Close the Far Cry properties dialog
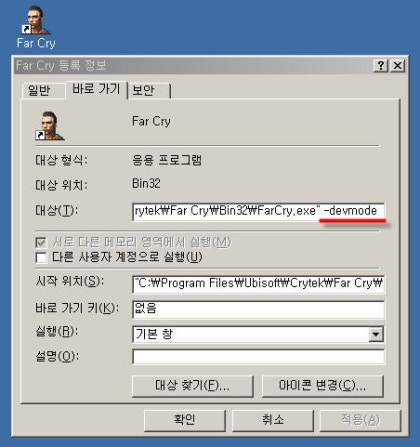 [397, 65]
